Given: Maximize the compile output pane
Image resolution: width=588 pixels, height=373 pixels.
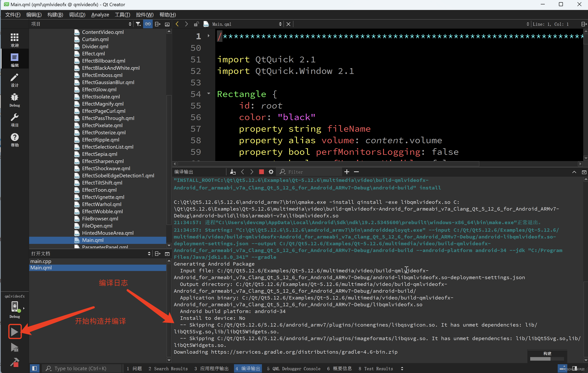Looking at the screenshot, I should (x=584, y=172).
